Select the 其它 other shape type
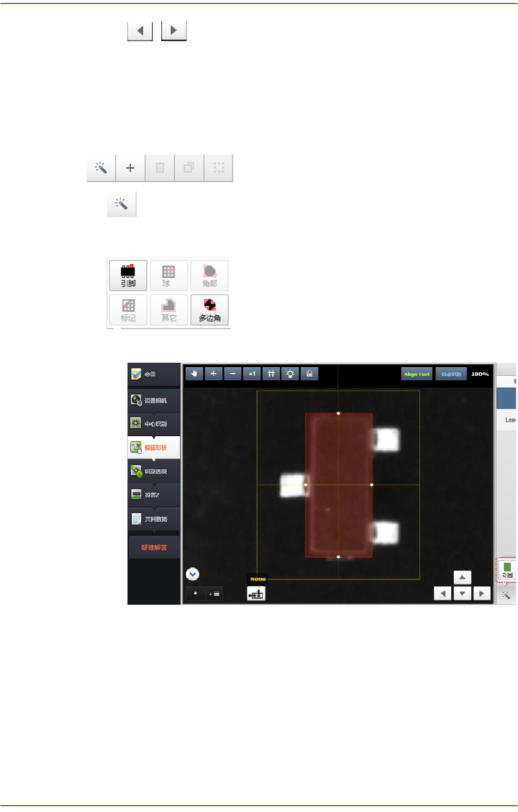The height and width of the screenshot is (812, 518). click(x=169, y=310)
